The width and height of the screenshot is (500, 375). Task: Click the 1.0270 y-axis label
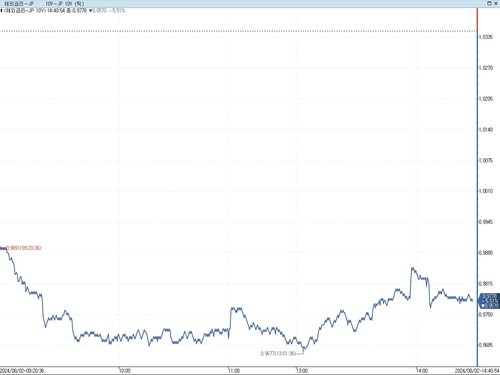click(x=486, y=68)
